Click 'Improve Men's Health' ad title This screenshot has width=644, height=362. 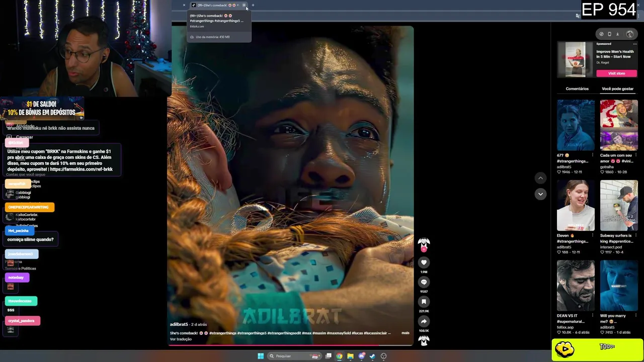tap(615, 54)
